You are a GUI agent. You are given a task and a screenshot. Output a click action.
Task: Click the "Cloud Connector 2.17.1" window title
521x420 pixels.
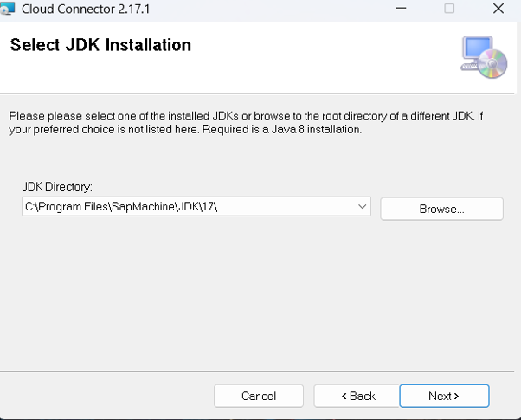coord(86,9)
